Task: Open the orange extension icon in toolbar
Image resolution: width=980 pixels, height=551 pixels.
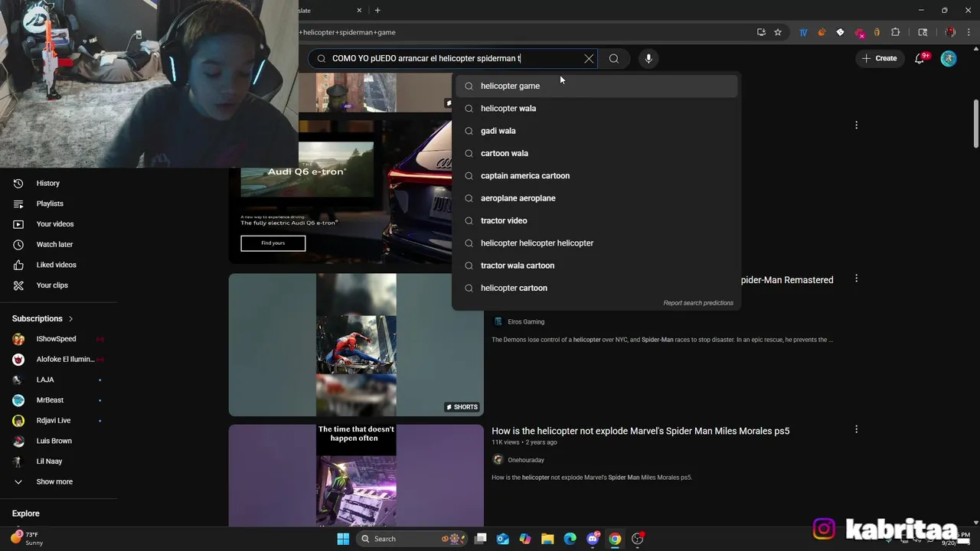Action: tap(822, 32)
